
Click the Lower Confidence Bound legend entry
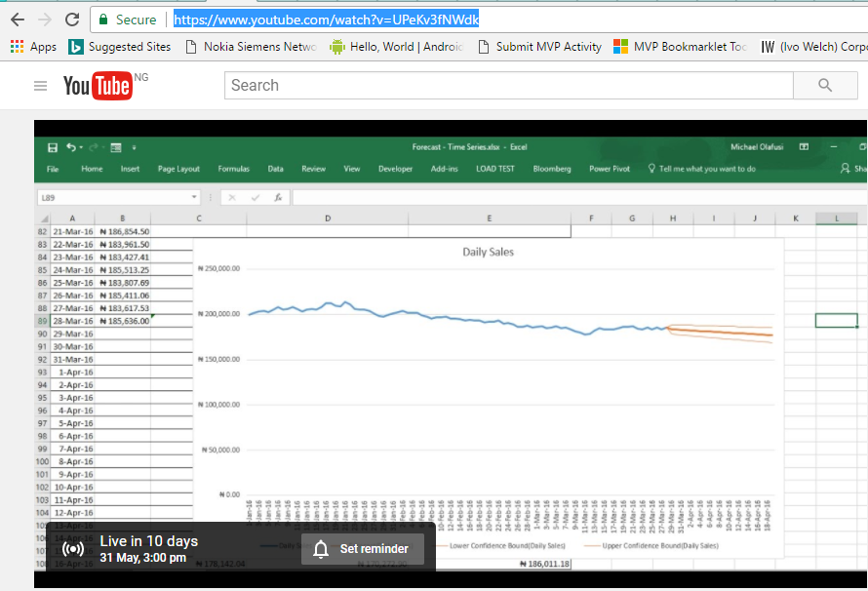pyautogui.click(x=501, y=546)
